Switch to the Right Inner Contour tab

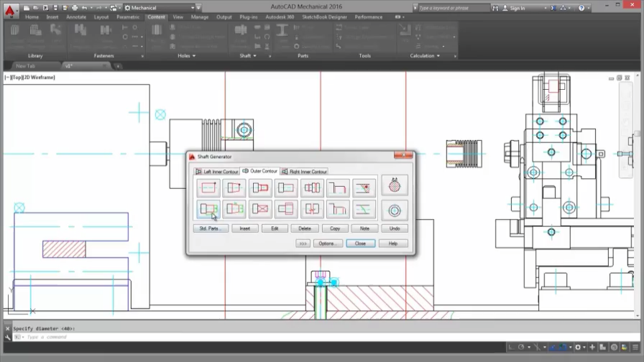[x=304, y=172]
